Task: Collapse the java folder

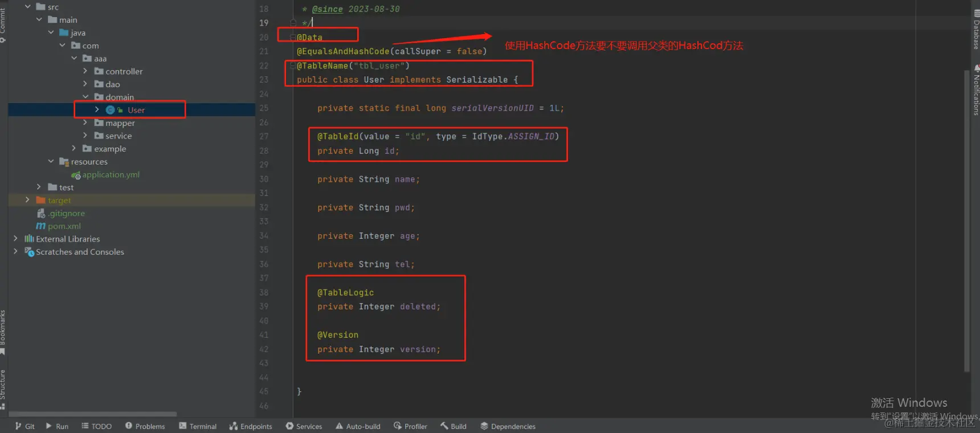Action: tap(51, 32)
